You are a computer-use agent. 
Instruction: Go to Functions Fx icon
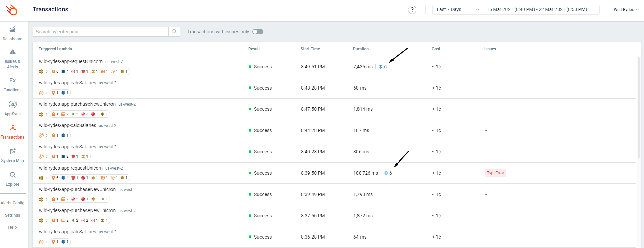13,80
